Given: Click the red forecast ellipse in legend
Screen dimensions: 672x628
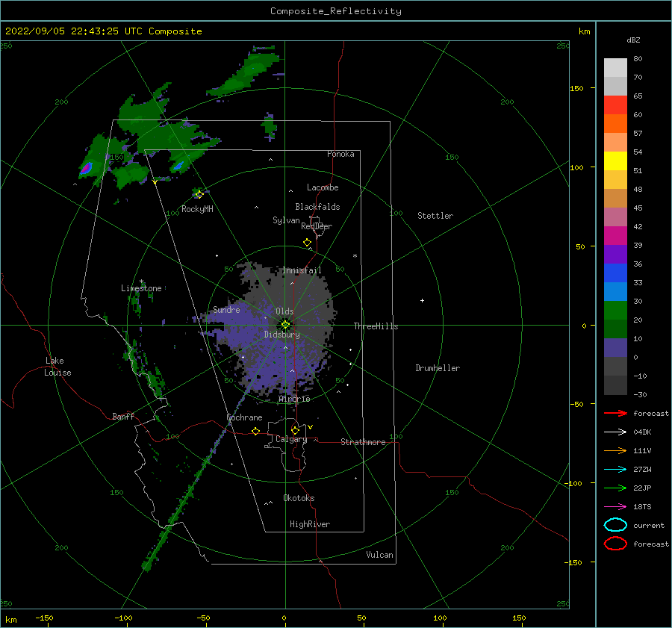Looking at the screenshot, I should [615, 544].
